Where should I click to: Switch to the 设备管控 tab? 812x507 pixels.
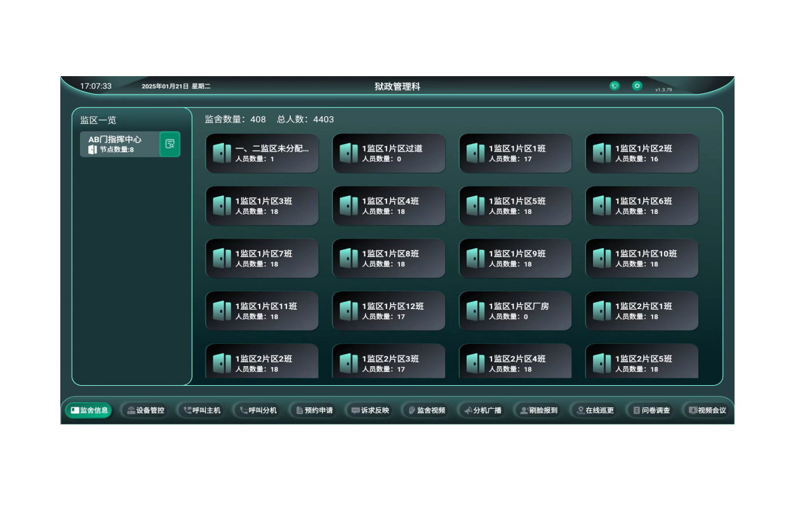coord(145,411)
